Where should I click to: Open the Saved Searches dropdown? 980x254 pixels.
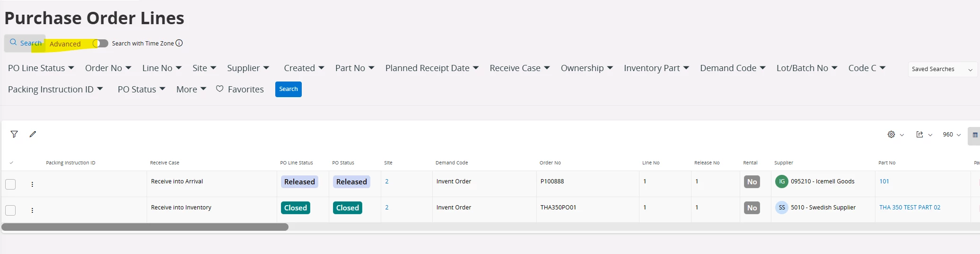(942, 69)
